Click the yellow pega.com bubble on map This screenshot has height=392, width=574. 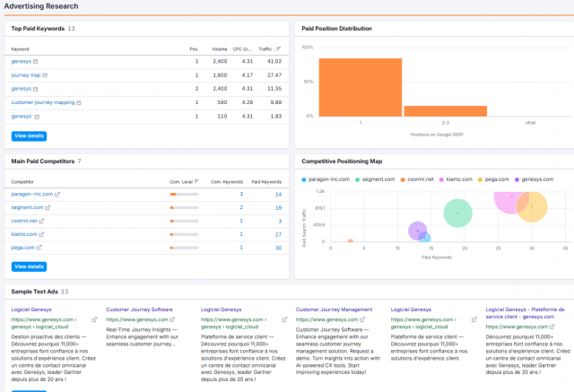pos(534,208)
